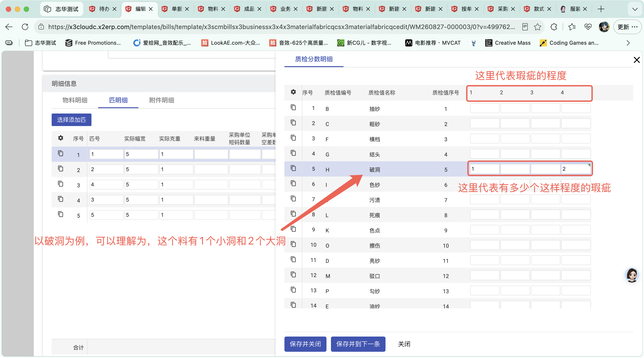
Task: Bookmark this page with the star icon
Action: tap(537, 27)
